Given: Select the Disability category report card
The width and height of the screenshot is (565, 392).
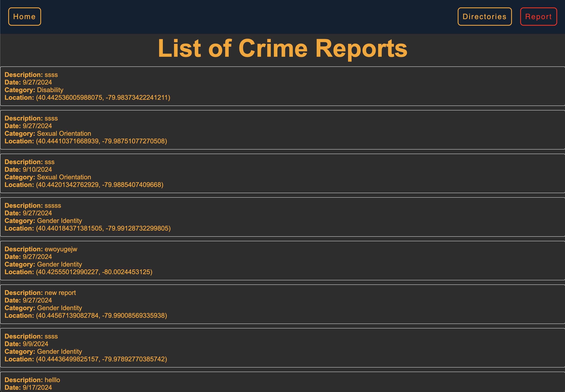Looking at the screenshot, I should (x=282, y=86).
